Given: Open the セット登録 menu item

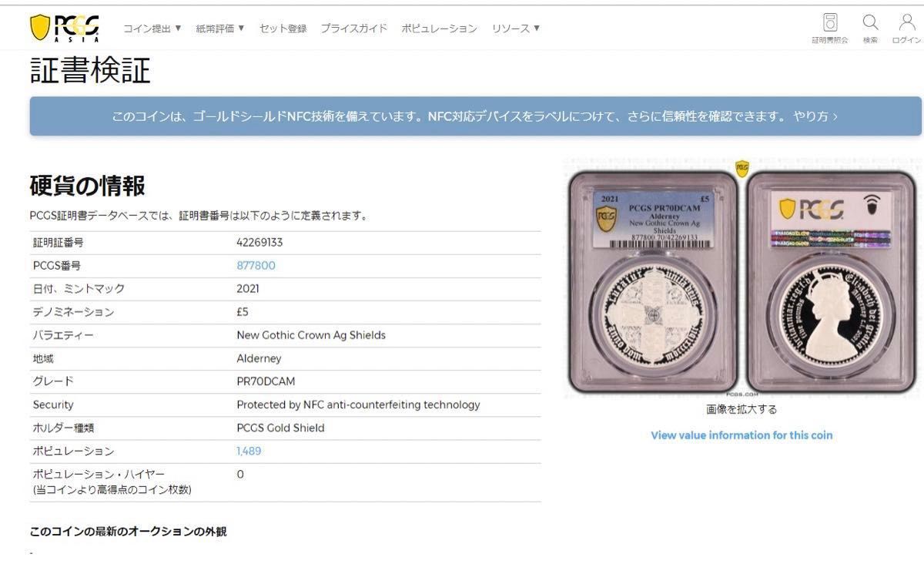Looking at the screenshot, I should coord(283,29).
